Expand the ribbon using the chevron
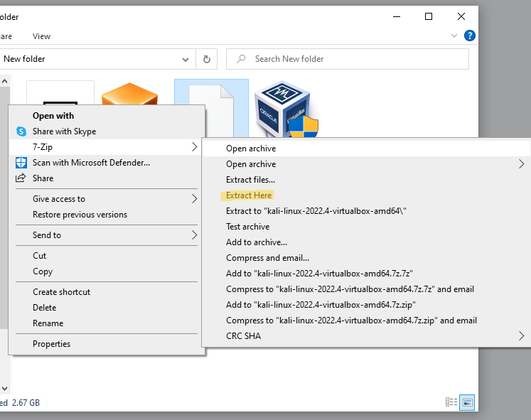 click(x=455, y=36)
